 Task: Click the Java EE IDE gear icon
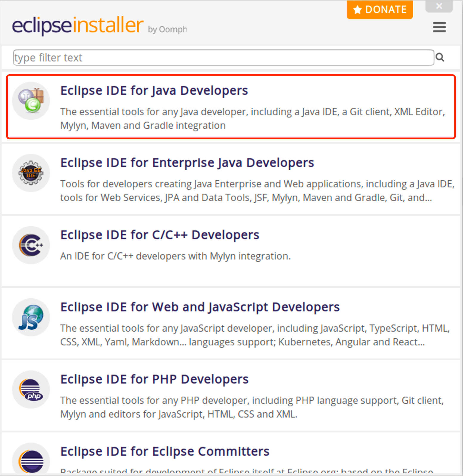(x=31, y=173)
